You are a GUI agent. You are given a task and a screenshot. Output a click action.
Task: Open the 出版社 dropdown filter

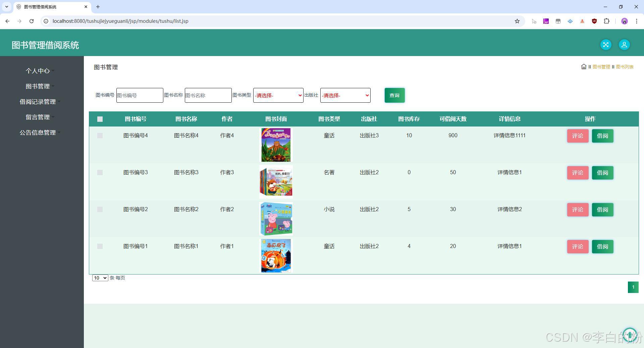click(x=345, y=95)
